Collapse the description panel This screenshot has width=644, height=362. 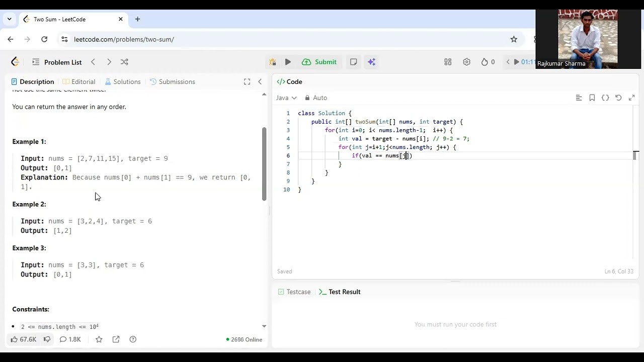pos(260,81)
